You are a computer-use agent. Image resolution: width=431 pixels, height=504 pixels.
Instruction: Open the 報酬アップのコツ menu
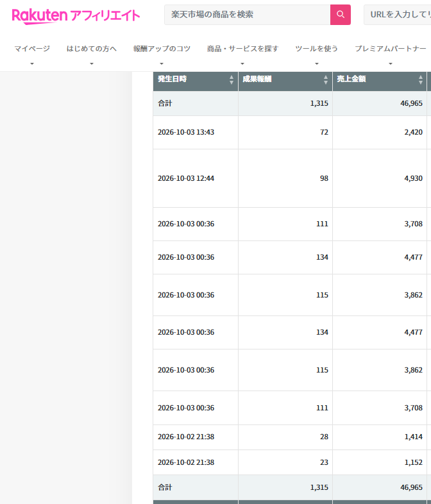162,49
